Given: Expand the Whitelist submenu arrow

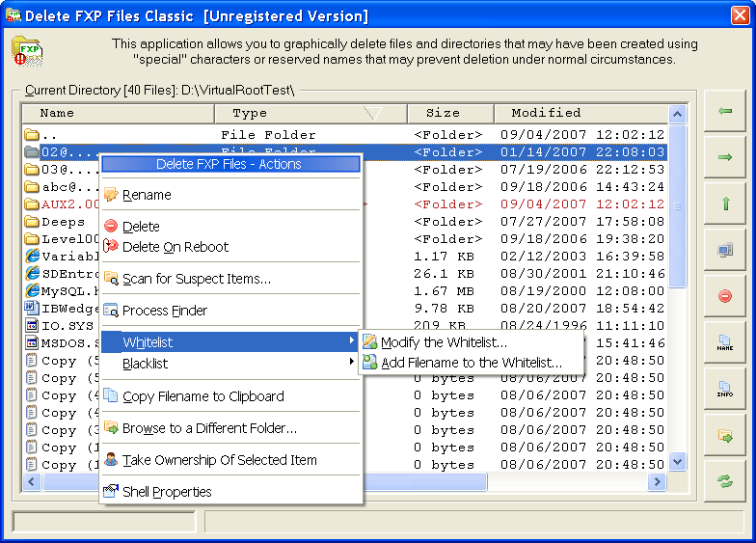Looking at the screenshot, I should (x=351, y=340).
